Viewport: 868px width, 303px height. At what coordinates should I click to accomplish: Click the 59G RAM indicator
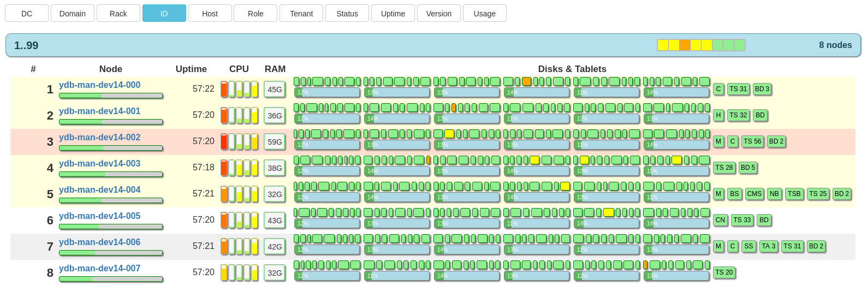click(275, 142)
